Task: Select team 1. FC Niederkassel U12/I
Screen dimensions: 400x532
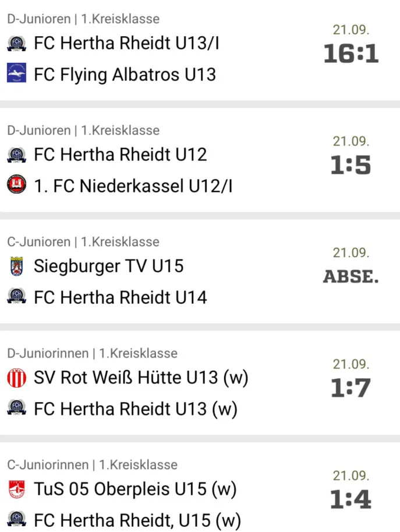Action: (x=133, y=186)
